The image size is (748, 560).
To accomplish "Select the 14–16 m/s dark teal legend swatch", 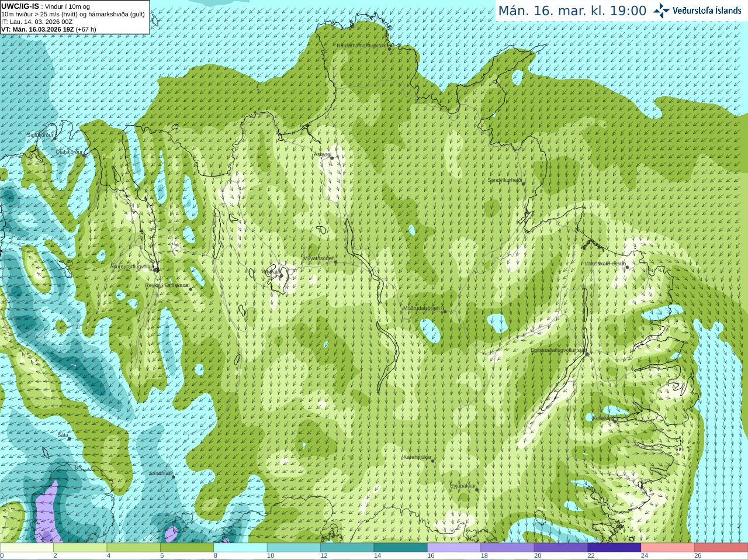I will pyautogui.click(x=400, y=548).
